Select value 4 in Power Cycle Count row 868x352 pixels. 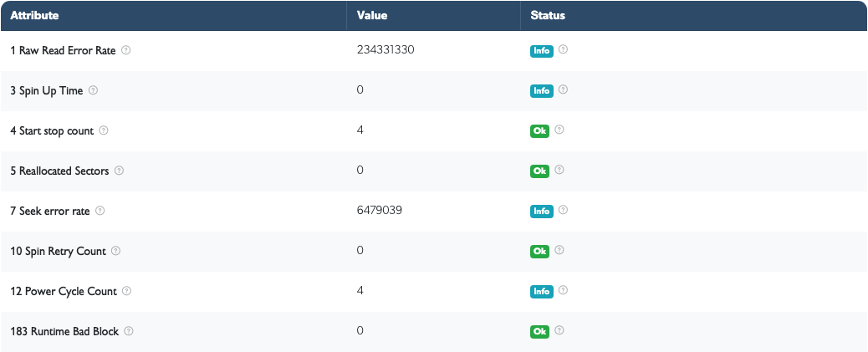coord(360,291)
